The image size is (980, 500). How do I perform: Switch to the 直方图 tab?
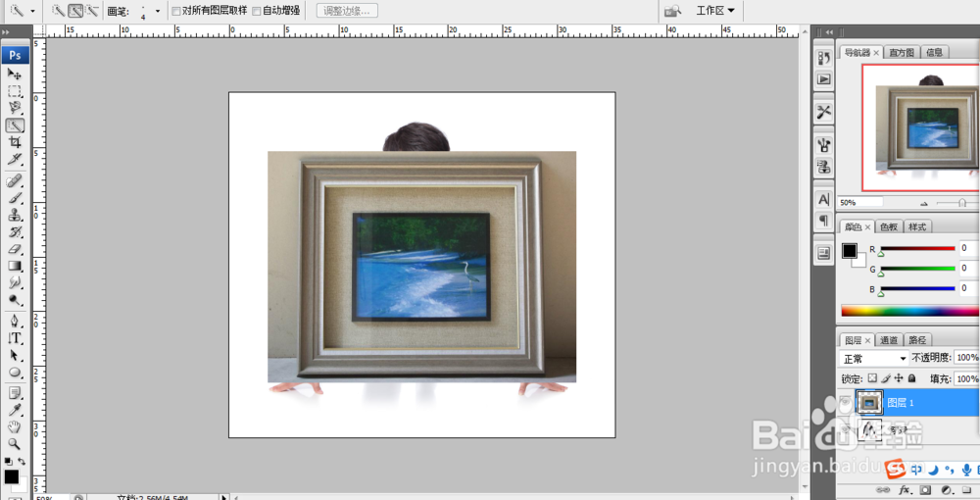tap(902, 53)
